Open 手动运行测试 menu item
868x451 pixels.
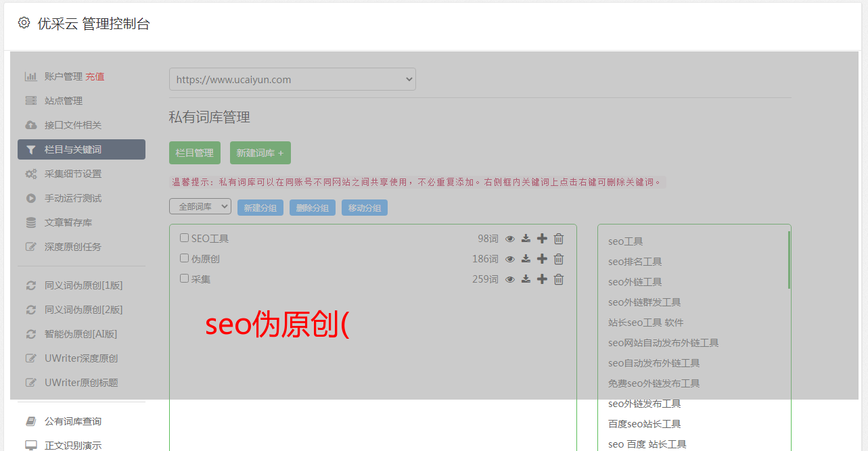[73, 198]
